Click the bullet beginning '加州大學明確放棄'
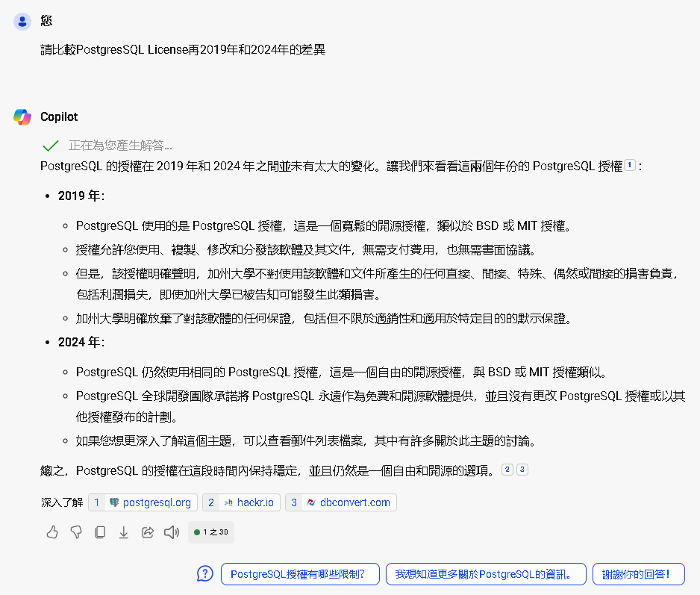The width and height of the screenshot is (700, 595). [x=324, y=319]
